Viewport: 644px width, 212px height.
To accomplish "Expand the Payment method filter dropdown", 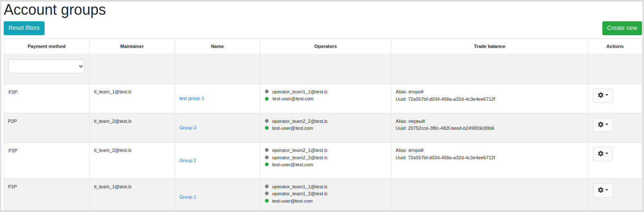I will pos(47,66).
